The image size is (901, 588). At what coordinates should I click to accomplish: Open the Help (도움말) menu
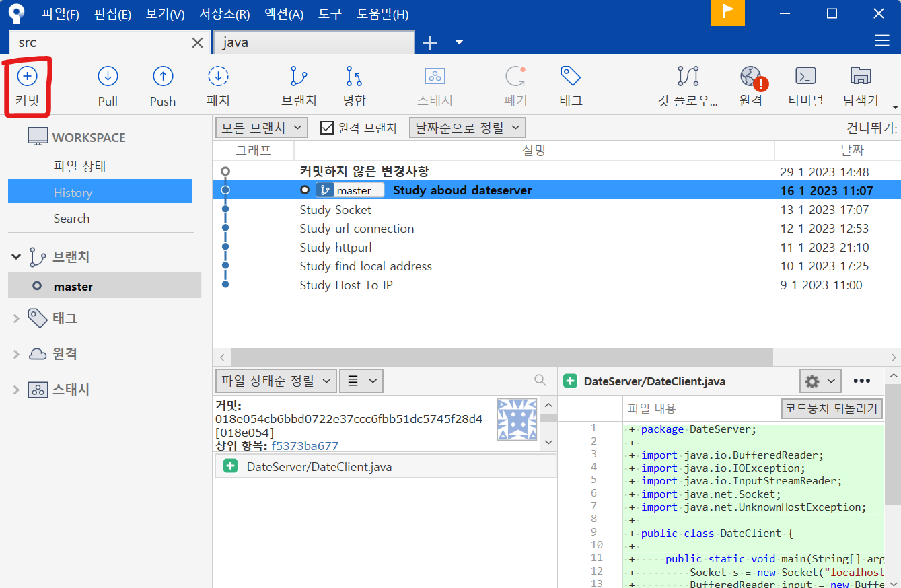pyautogui.click(x=382, y=14)
